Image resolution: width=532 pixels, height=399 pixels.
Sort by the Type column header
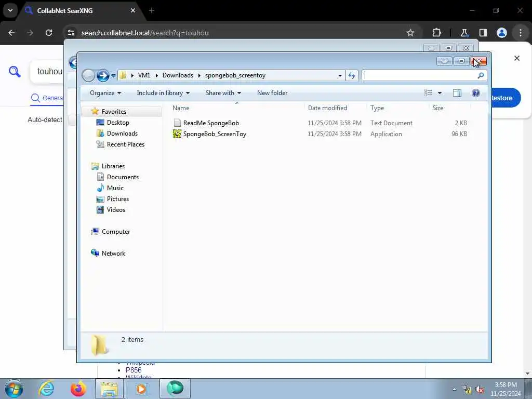pos(377,108)
